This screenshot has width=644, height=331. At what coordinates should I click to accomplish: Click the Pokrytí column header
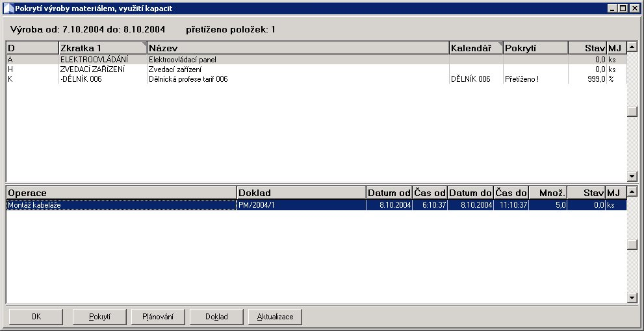click(536, 48)
